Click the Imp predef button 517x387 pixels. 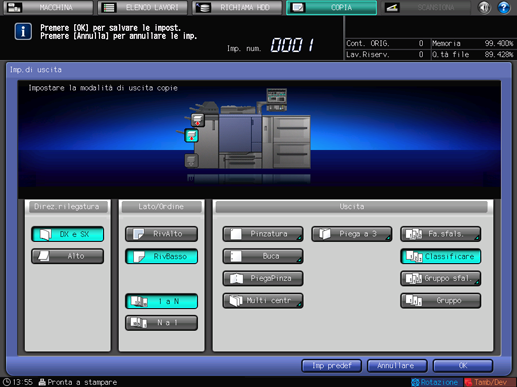[x=331, y=366]
